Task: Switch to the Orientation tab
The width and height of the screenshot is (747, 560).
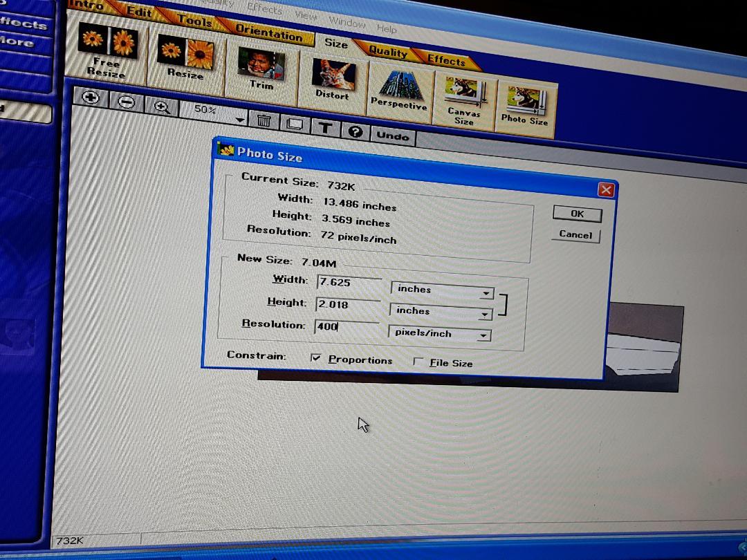Action: (269, 32)
